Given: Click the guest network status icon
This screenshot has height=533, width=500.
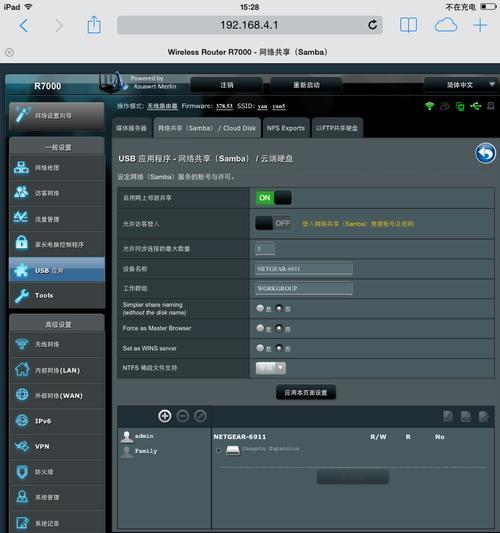Looking at the screenshot, I should (445, 106).
